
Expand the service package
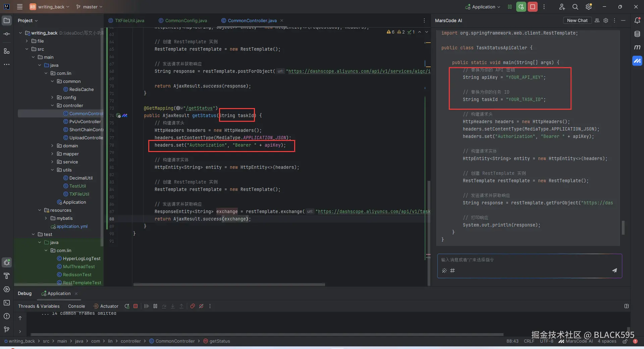(x=52, y=162)
